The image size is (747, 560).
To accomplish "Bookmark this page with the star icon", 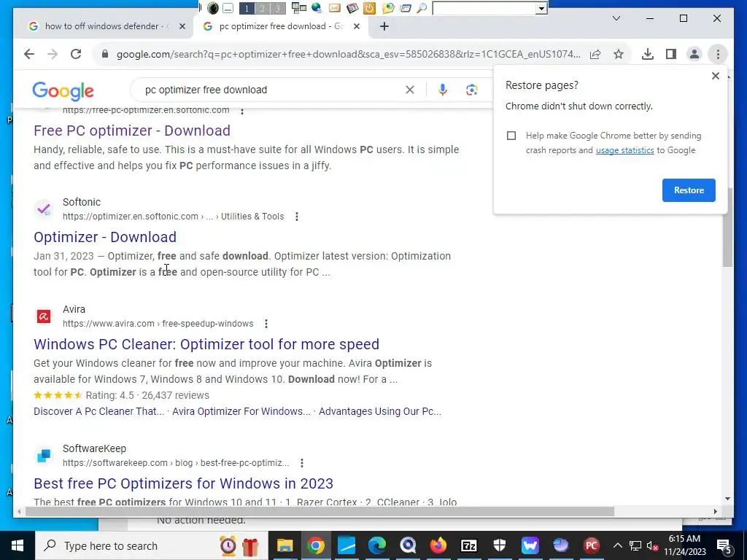I will [619, 54].
